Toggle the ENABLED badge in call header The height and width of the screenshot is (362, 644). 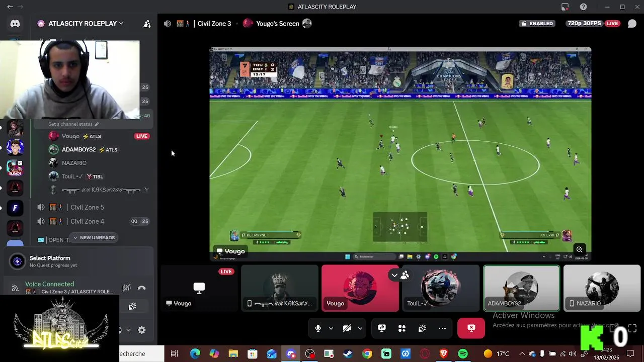pyautogui.click(x=538, y=24)
